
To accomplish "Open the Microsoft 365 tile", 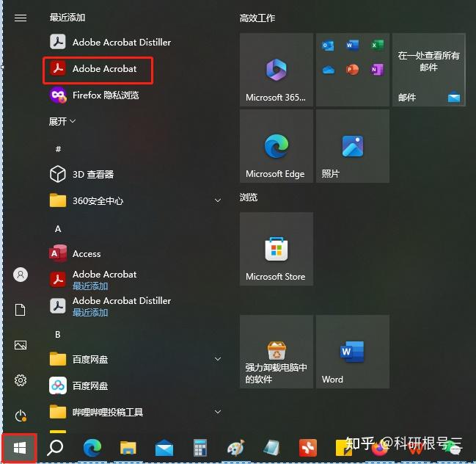I will click(277, 70).
